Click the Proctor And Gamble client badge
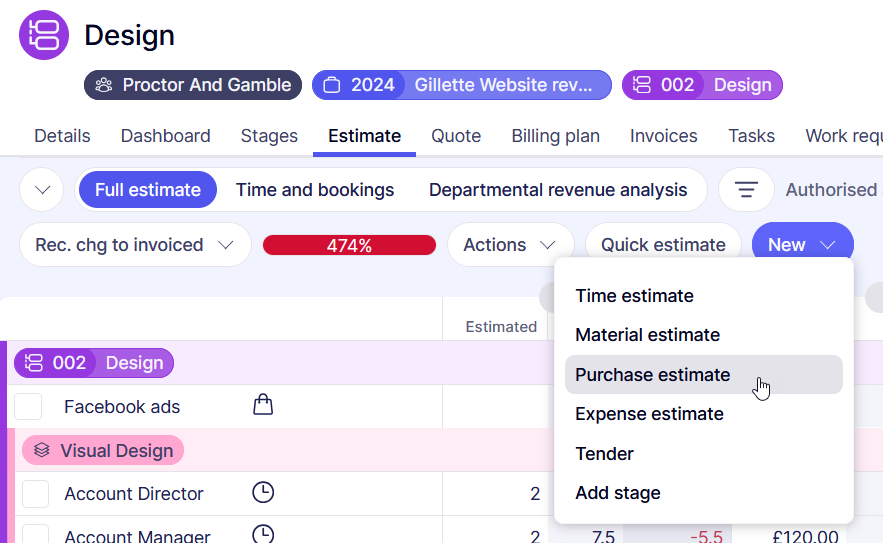This screenshot has height=543, width=883. (x=193, y=85)
